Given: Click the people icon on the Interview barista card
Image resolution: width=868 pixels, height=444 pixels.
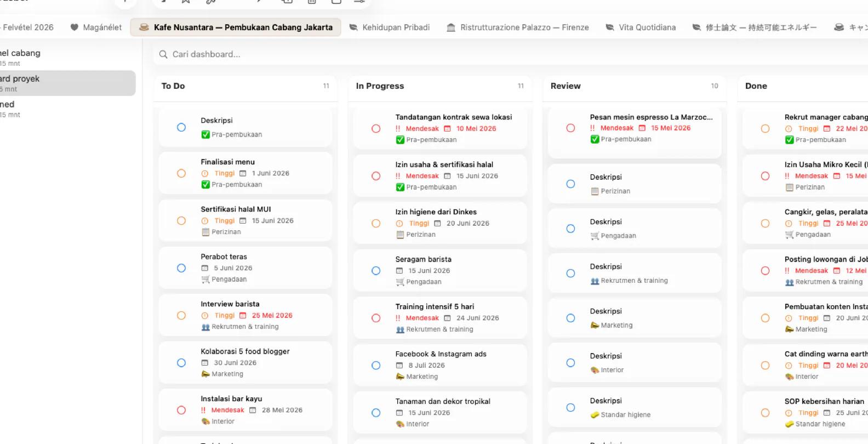Looking at the screenshot, I should (x=205, y=327).
